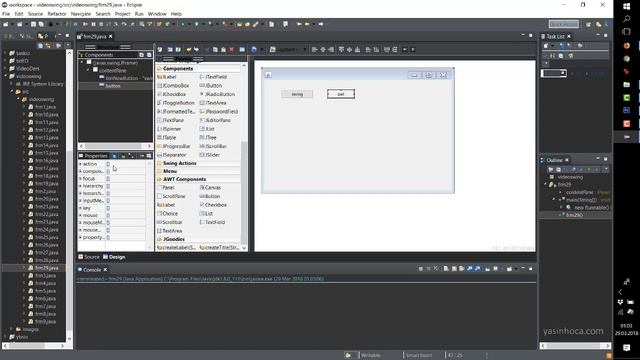Screen dimensions: 640x360
Task: Select JPasswordField in the palette
Action: click(x=219, y=111)
